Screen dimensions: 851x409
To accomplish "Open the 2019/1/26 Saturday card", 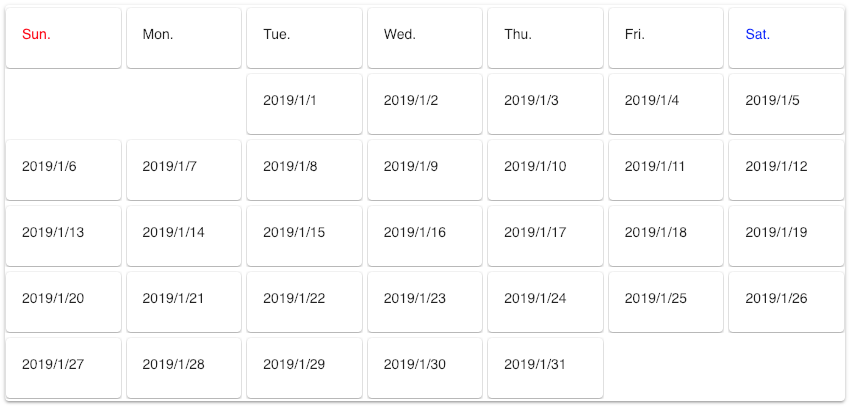I will [x=786, y=302].
